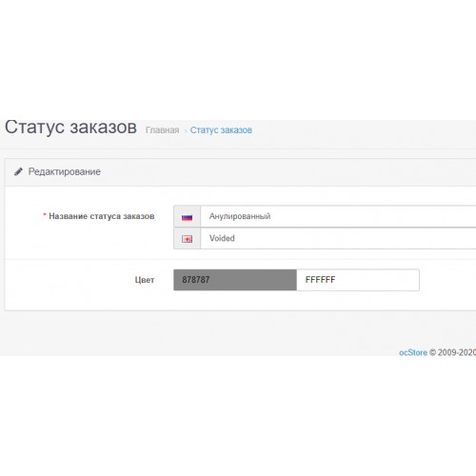Viewport: 476px width, 476px height.
Task: Click the breadcrumb separator arrow after Главная
Action: click(x=186, y=130)
